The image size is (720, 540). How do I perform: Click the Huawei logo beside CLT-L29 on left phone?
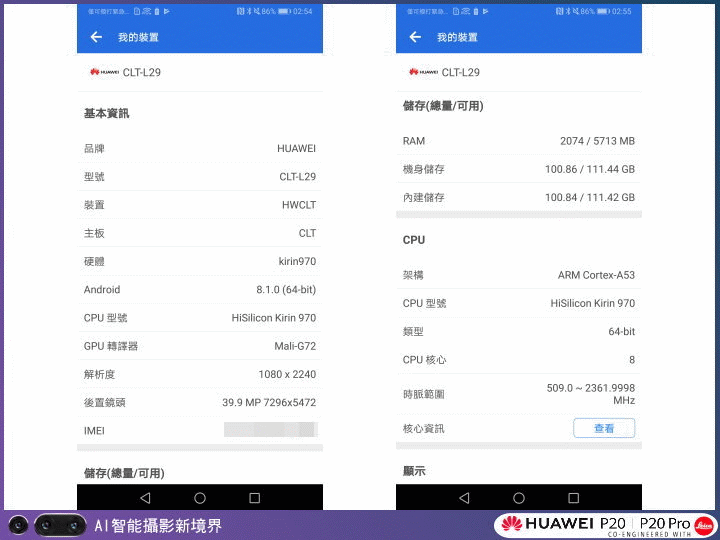click(104, 72)
